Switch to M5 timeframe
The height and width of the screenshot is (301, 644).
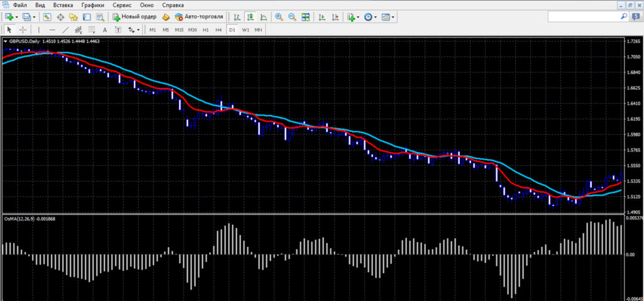[165, 30]
